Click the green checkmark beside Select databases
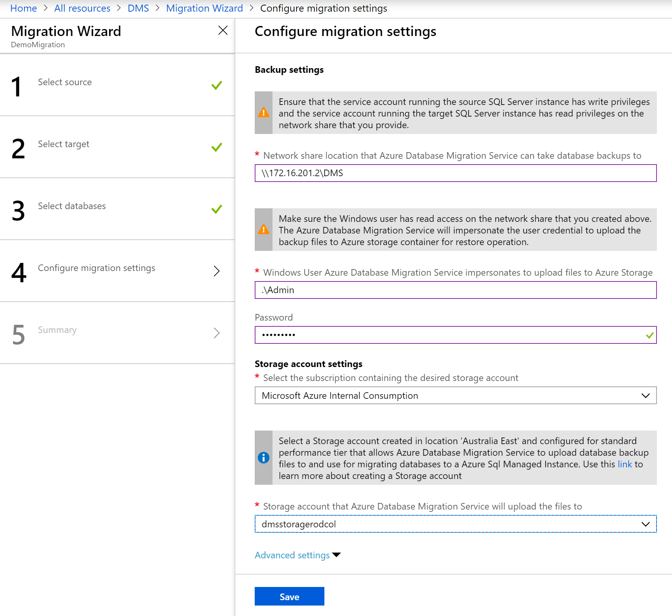The height and width of the screenshot is (616, 672). coord(217,209)
